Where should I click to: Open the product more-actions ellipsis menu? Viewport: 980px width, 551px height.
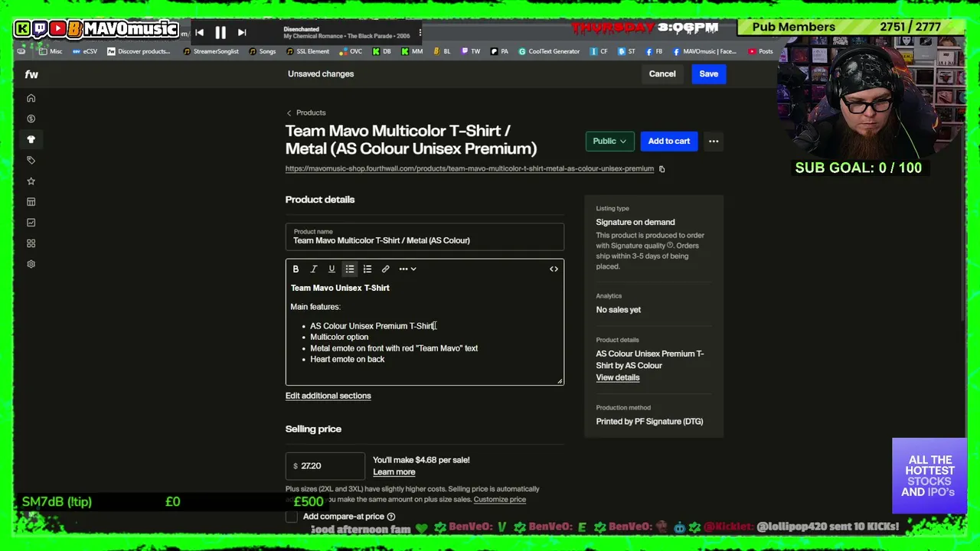(714, 141)
